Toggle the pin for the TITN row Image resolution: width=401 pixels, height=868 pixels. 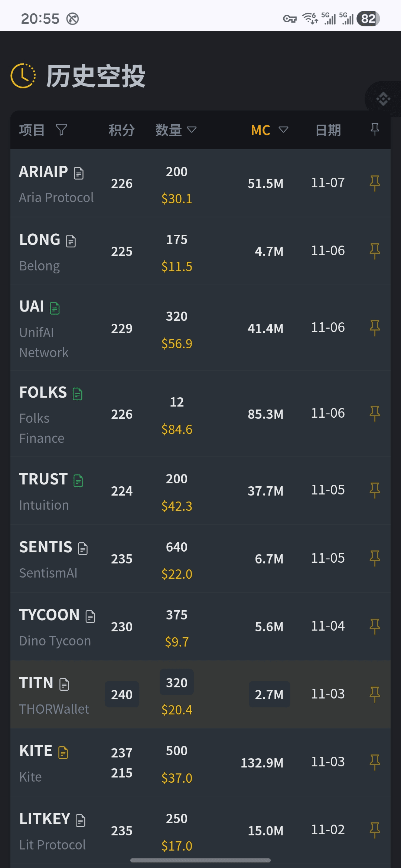(x=375, y=694)
